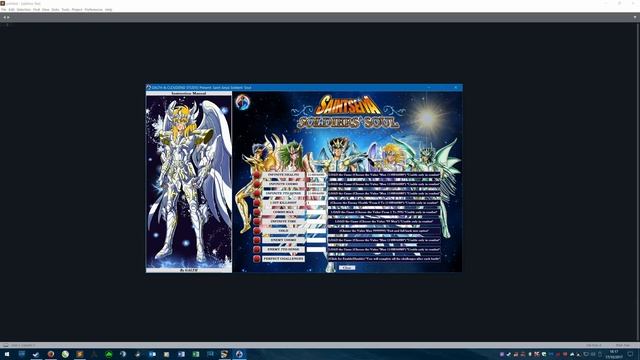Open the Windows notification center
Screen dimensions: 640x360
point(631,354)
